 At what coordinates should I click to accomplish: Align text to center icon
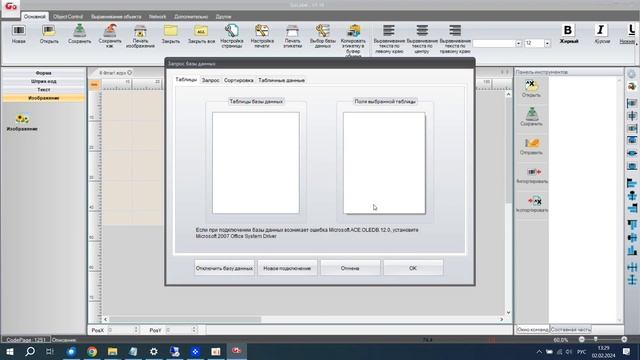[x=422, y=31]
